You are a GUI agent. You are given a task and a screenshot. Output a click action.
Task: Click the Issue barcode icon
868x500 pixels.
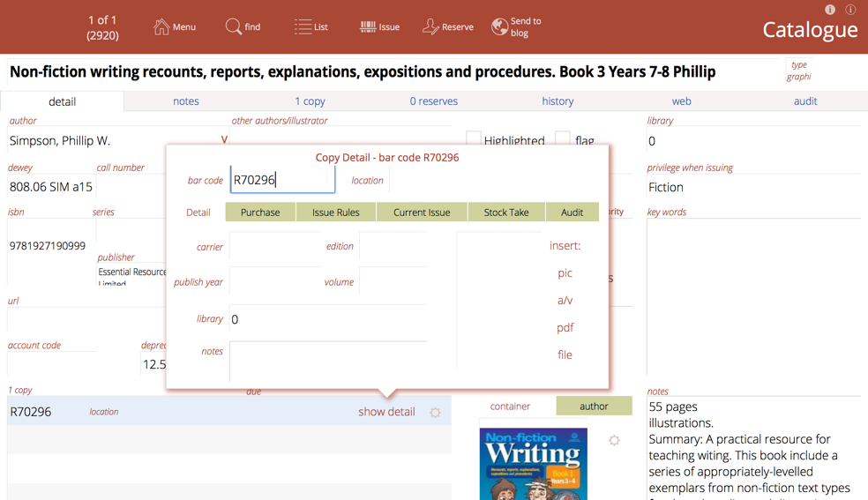[368, 27]
